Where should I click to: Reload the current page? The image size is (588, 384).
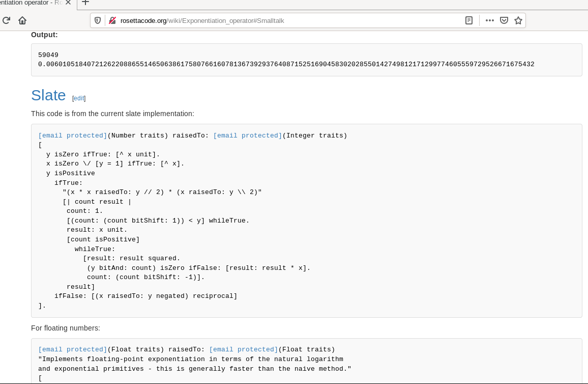[7, 20]
